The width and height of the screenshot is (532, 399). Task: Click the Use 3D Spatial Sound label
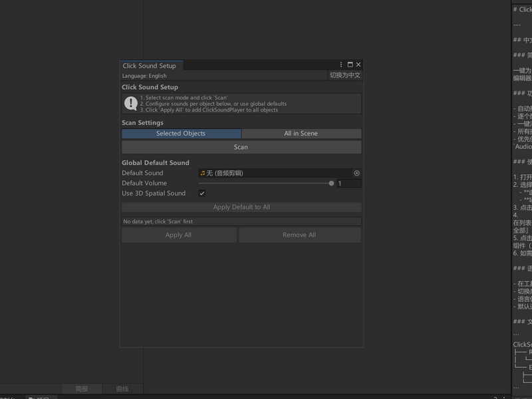click(x=154, y=194)
